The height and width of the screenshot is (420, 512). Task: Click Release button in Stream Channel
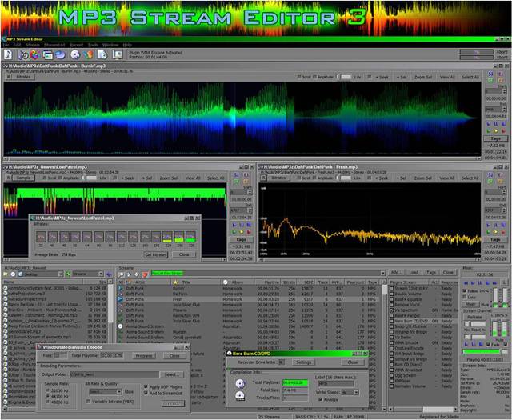(474, 317)
